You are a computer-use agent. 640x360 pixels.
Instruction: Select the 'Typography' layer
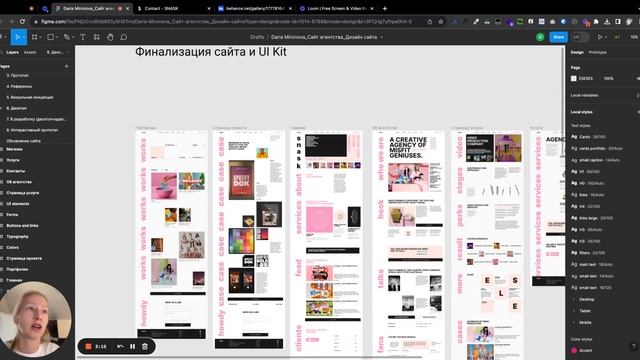point(18,236)
